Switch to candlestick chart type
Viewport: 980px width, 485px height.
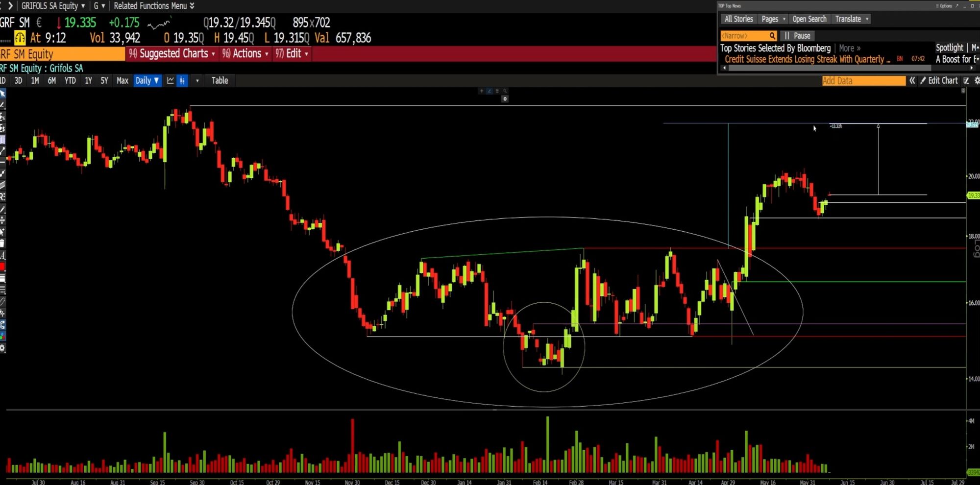click(182, 80)
